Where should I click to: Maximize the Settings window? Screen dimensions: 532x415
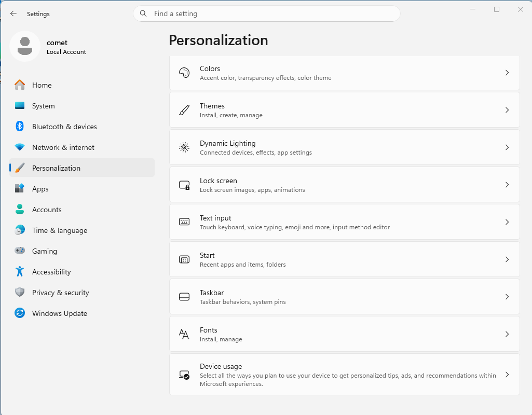point(496,9)
